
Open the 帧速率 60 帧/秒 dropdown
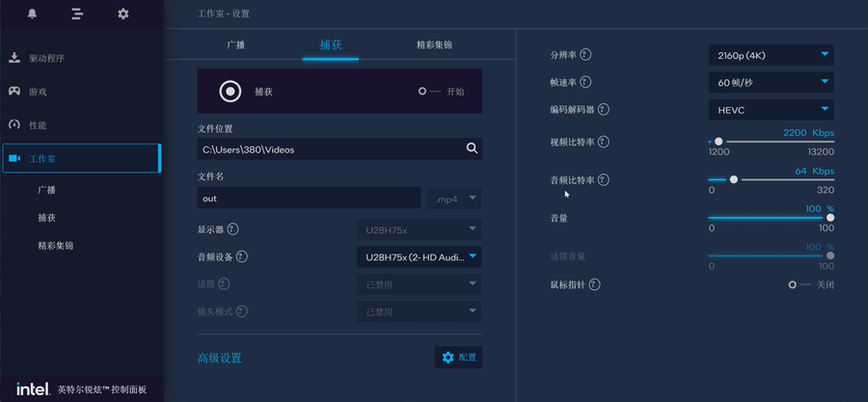(771, 83)
